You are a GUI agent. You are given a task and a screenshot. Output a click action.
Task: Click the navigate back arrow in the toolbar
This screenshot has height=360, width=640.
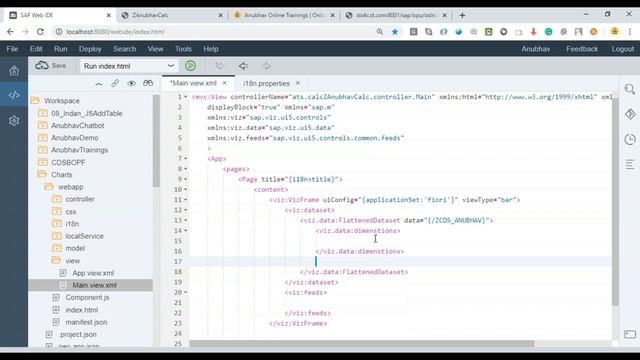tap(243, 66)
